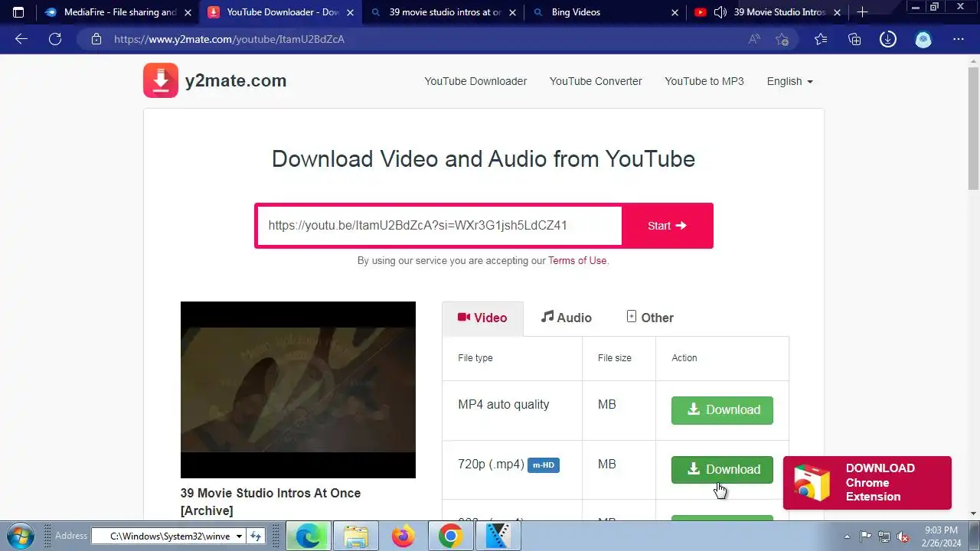Click the Go refresh icon beside Address bar
980x551 pixels.
[x=256, y=536]
